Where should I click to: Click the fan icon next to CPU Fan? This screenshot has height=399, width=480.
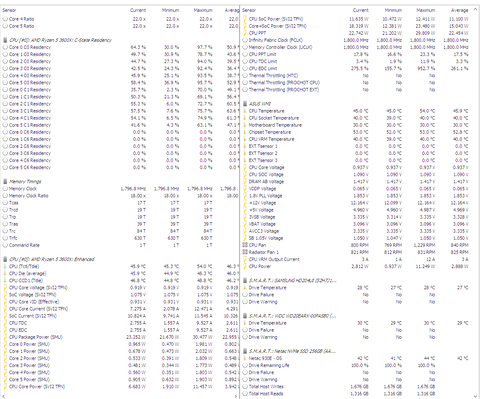tap(245, 245)
